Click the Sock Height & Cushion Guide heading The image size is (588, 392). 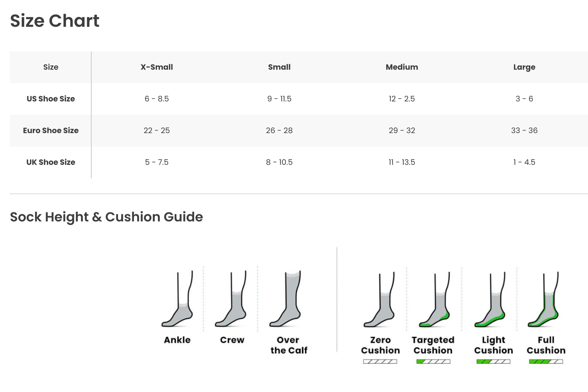[x=106, y=217]
